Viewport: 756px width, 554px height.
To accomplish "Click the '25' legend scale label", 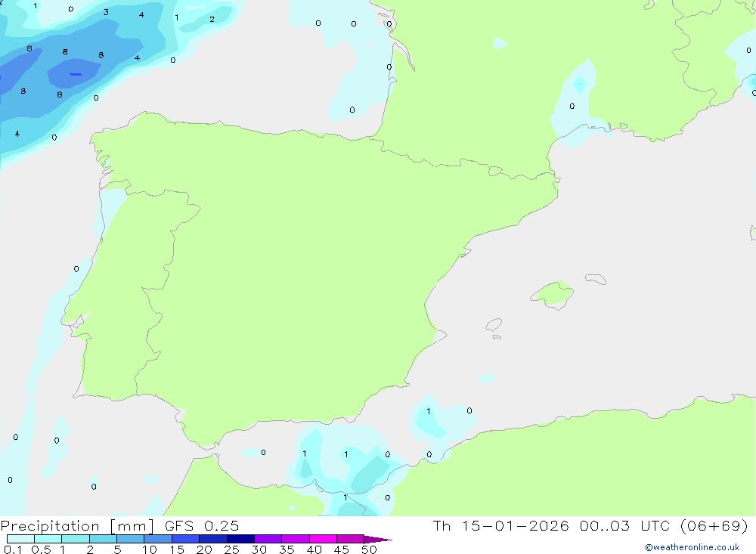I will [x=231, y=549].
